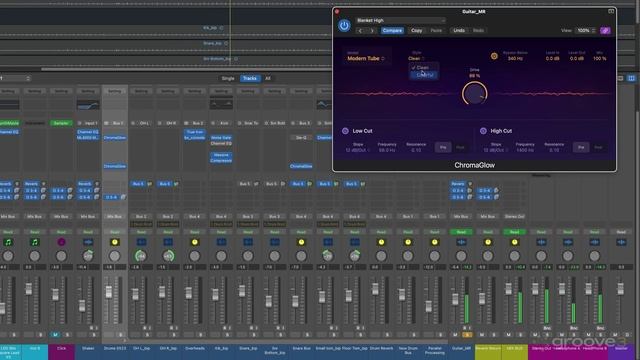Toggle solo on Guitar_MR channel
Screen dimensions: 640x360
467,335
